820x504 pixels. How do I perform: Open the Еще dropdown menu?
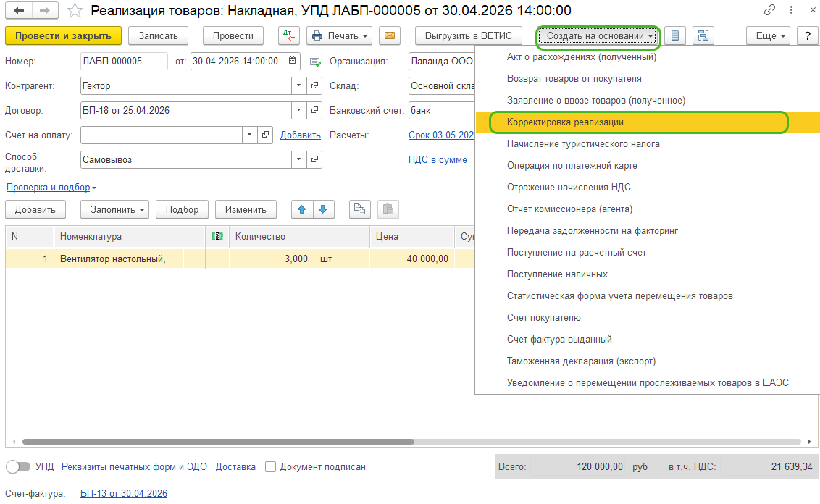pos(769,35)
